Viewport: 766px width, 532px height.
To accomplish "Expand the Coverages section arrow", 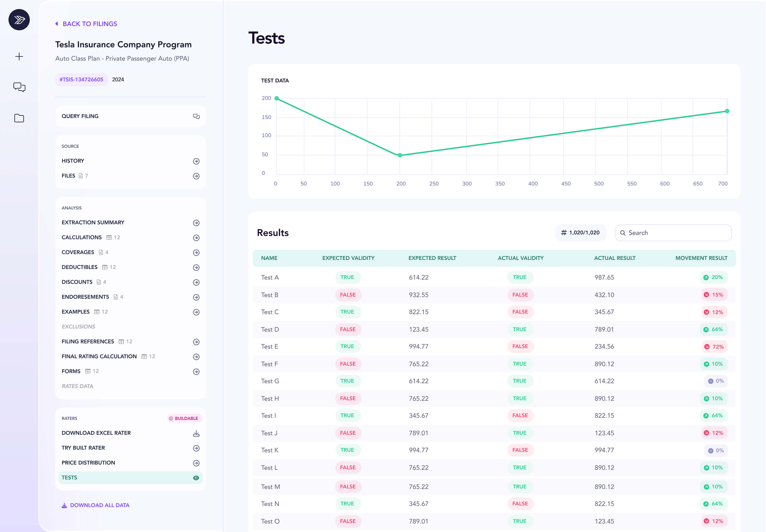I will pos(196,253).
